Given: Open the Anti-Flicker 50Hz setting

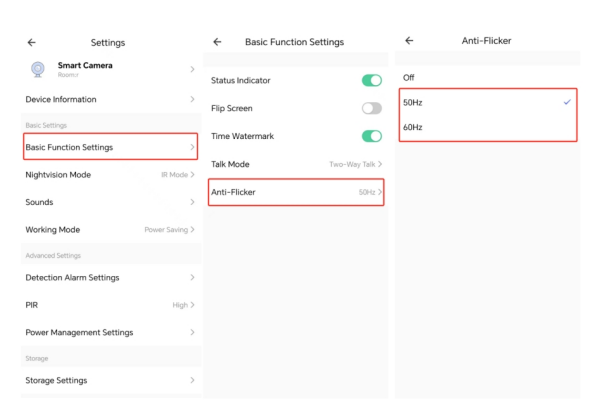Looking at the screenshot, I should 297,191.
